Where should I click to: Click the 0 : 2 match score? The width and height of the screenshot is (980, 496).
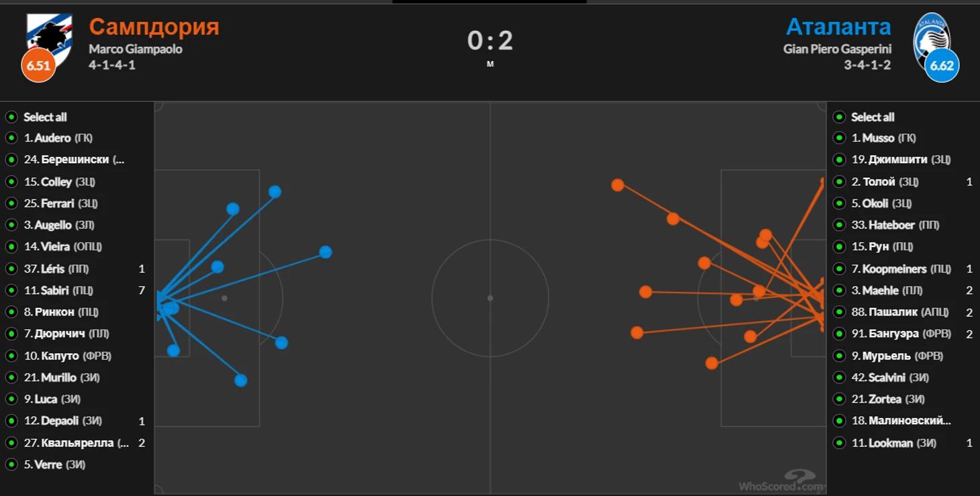click(490, 41)
